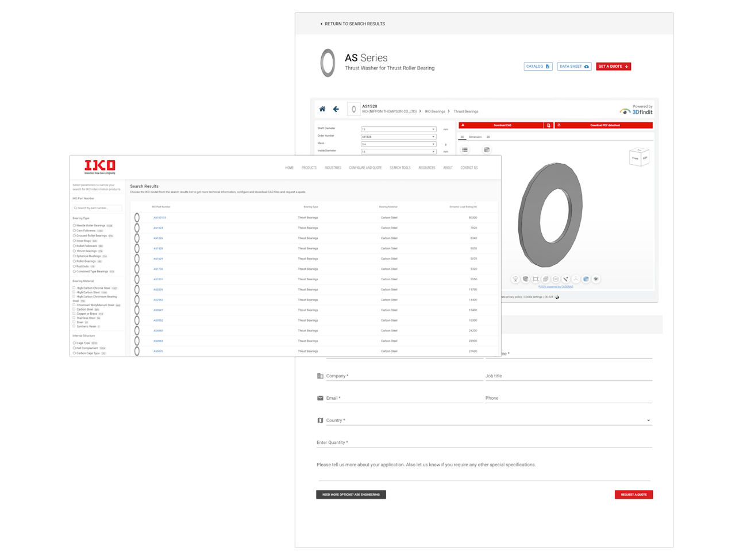Click the Download CAD button
747x560 pixels.
501,125
